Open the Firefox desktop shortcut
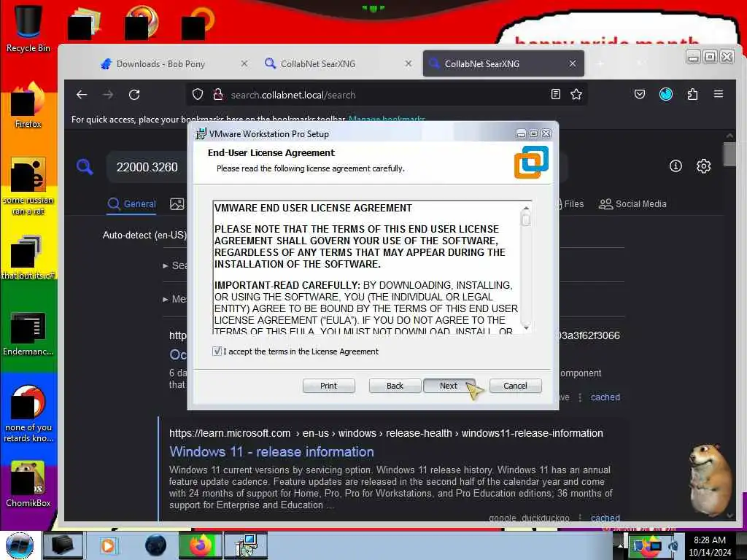Viewport: 747px width, 560px height. coord(28,106)
